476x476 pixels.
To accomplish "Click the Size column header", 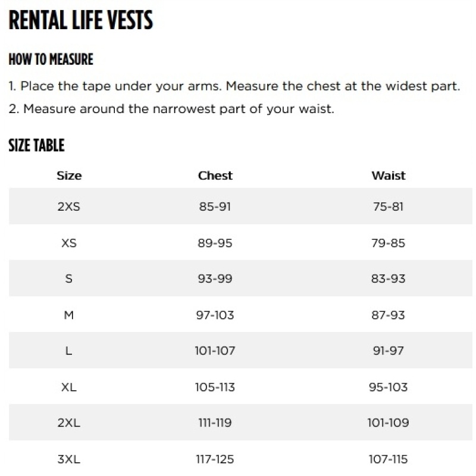I will (69, 176).
